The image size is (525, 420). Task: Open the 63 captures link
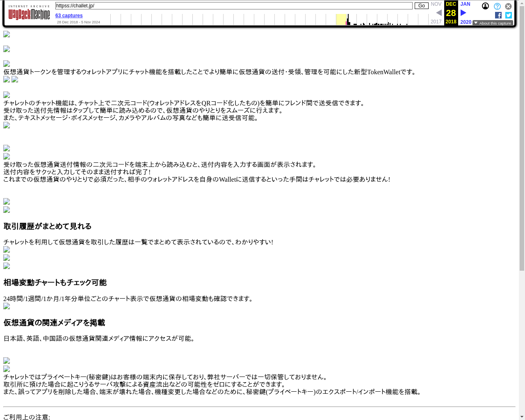click(x=69, y=16)
